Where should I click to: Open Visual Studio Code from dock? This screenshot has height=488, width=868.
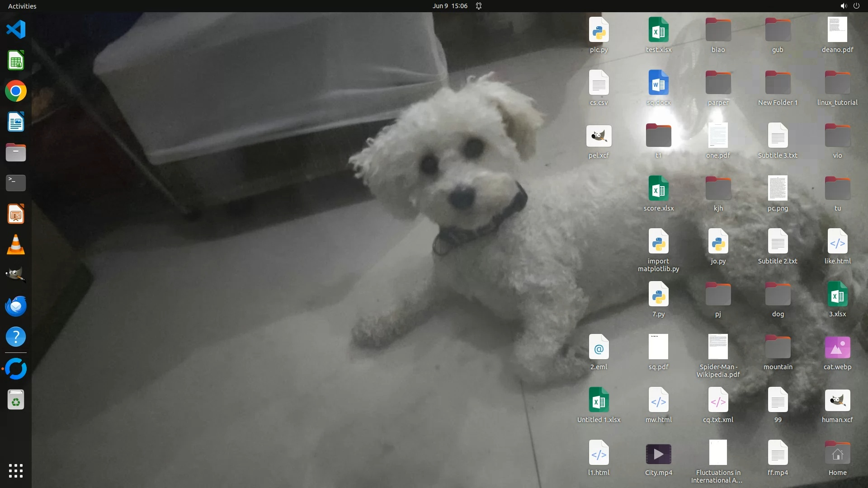[16, 30]
